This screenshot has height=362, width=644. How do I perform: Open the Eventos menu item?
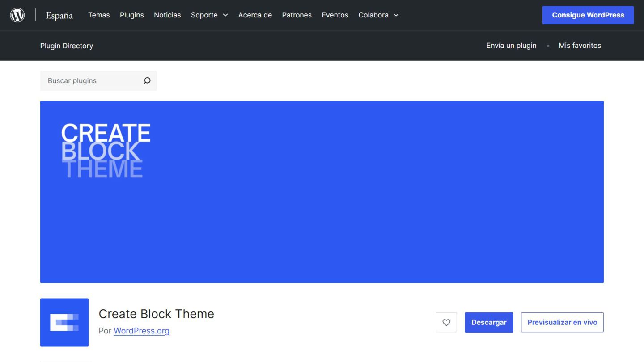point(335,15)
